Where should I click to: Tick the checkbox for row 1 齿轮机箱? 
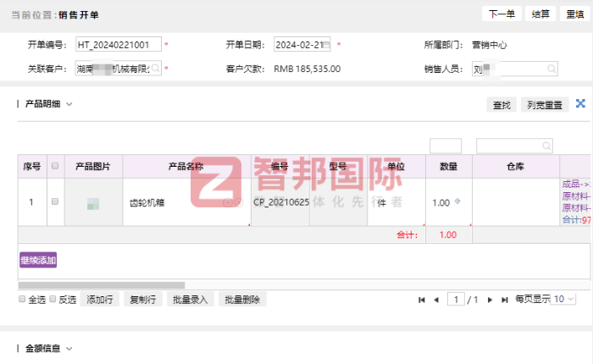point(55,202)
